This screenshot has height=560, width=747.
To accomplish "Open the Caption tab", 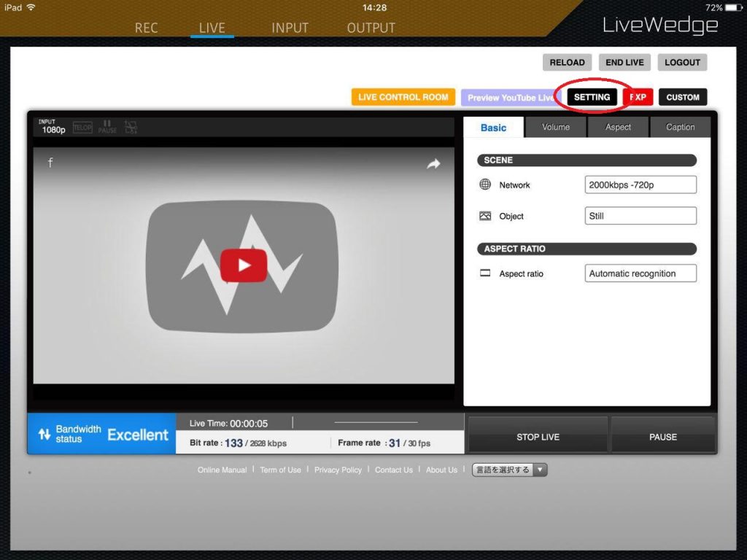I will 681,127.
